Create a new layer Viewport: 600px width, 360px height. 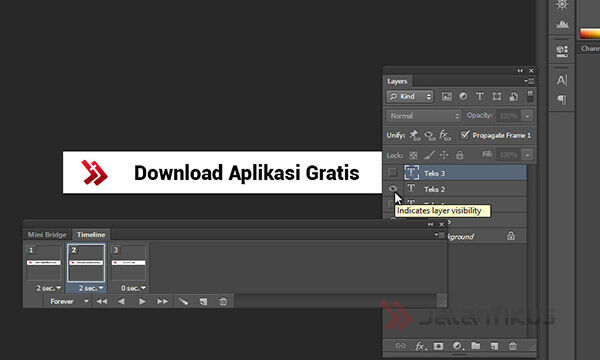click(x=494, y=346)
